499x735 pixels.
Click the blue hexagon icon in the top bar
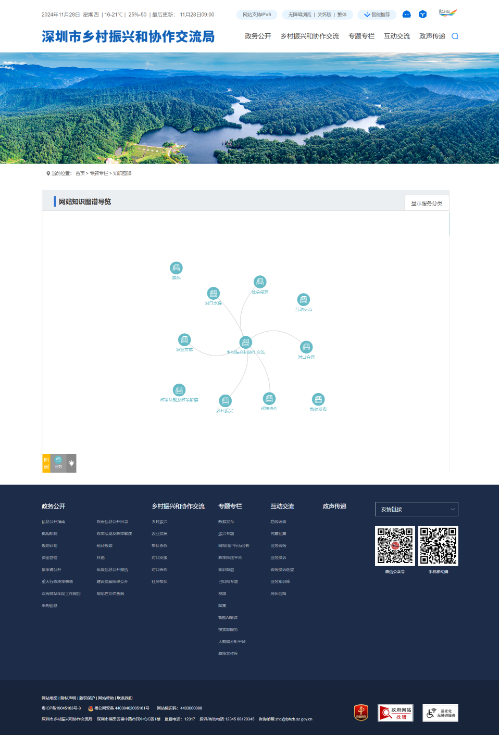(423, 15)
